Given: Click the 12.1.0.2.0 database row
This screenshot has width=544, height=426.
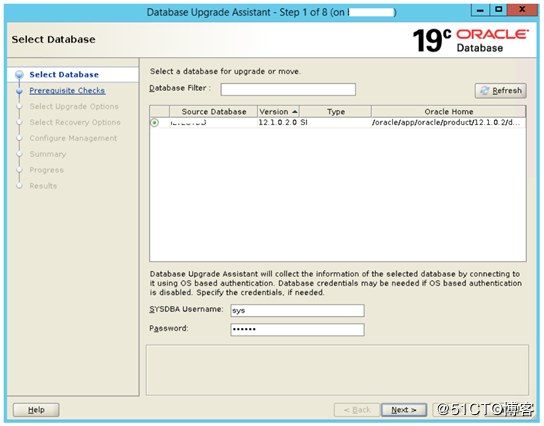Looking at the screenshot, I should [x=338, y=122].
